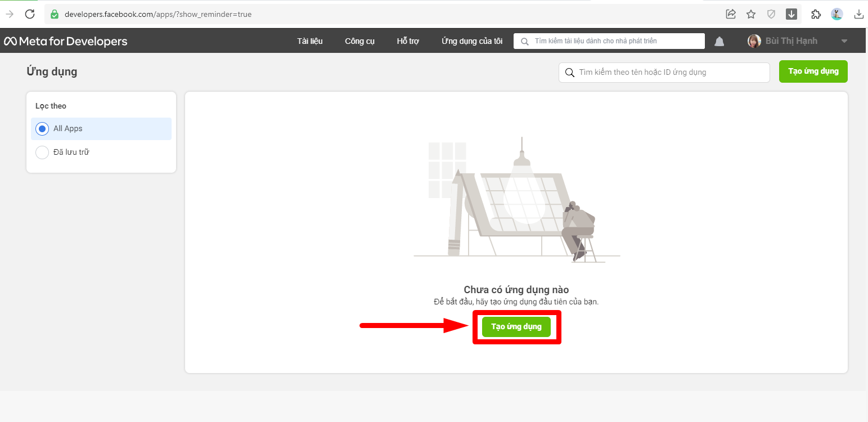The height and width of the screenshot is (422, 868).
Task: Bookmark this page with star icon
Action: pyautogui.click(x=751, y=14)
